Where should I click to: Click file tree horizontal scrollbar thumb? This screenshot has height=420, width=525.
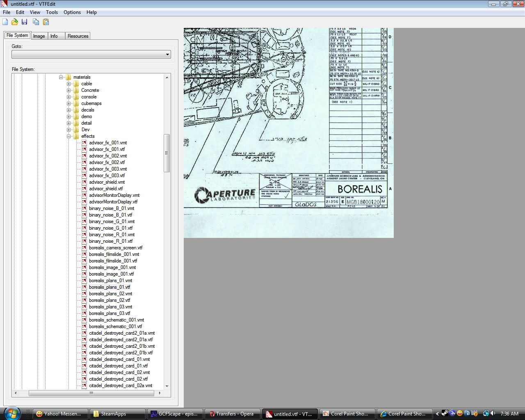[x=91, y=393]
